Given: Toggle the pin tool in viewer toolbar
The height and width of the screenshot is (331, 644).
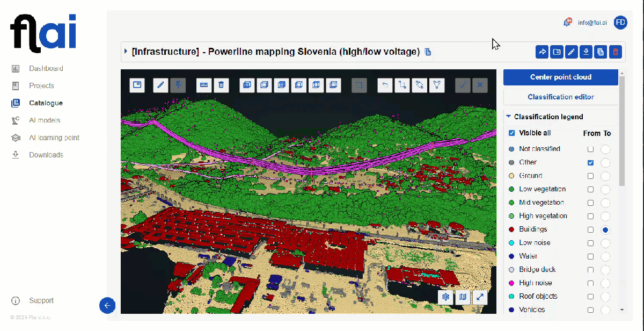Looking at the screenshot, I should 178,85.
